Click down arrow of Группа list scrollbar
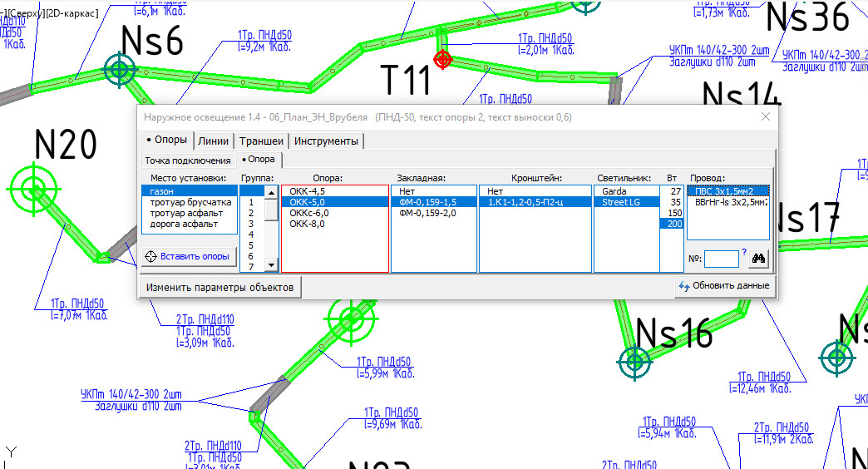 [x=271, y=266]
